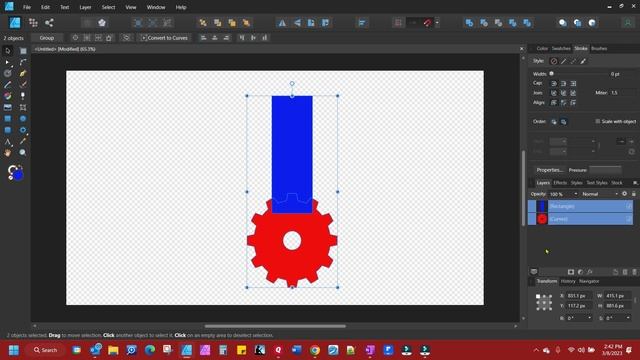This screenshot has width=640, height=360.
Task: Select the Vector Crop tool
Action: pos(23,107)
